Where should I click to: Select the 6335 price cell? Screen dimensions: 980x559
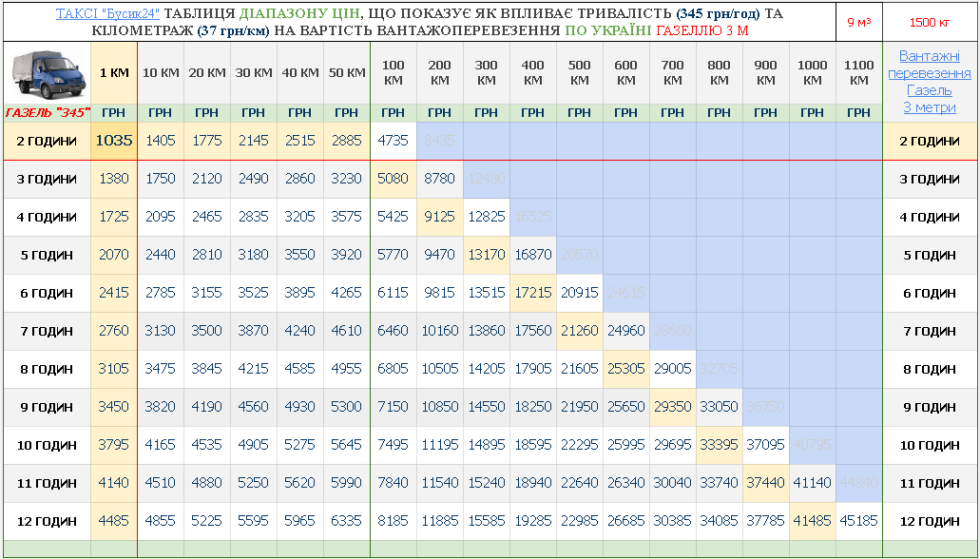346,521
